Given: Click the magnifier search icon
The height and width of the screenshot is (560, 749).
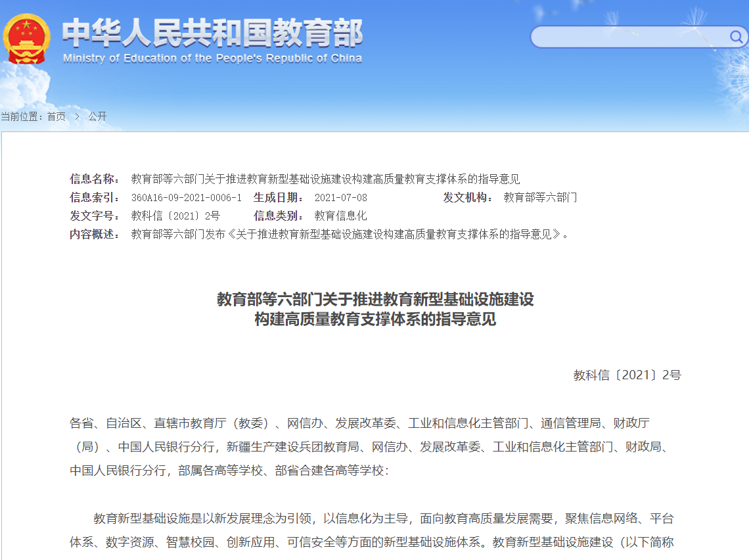Looking at the screenshot, I should point(736,37).
